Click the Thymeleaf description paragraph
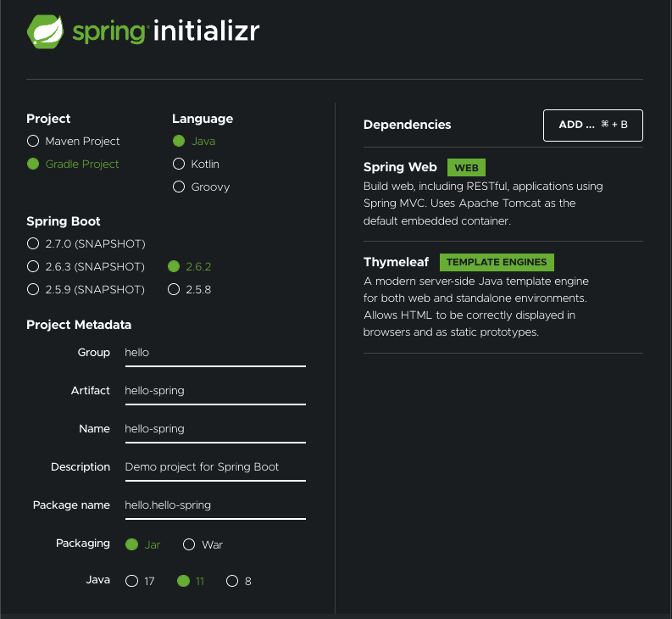Viewport: 672px width, 619px height. 475,306
